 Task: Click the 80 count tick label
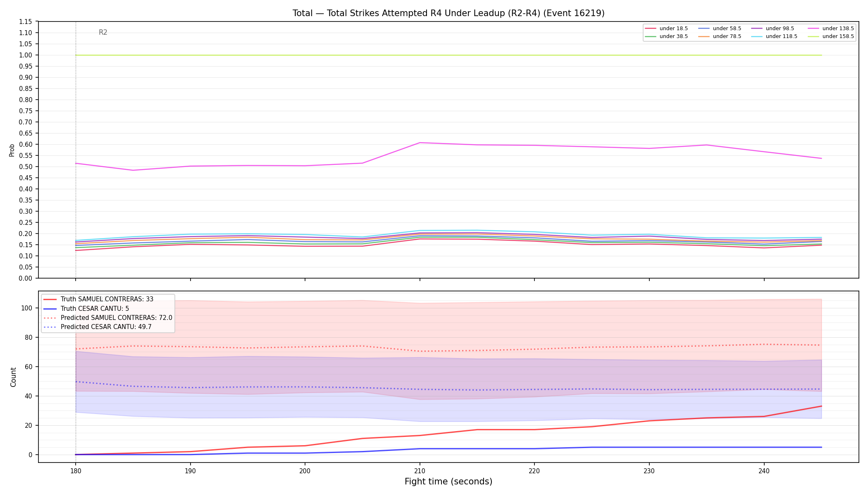tap(29, 337)
